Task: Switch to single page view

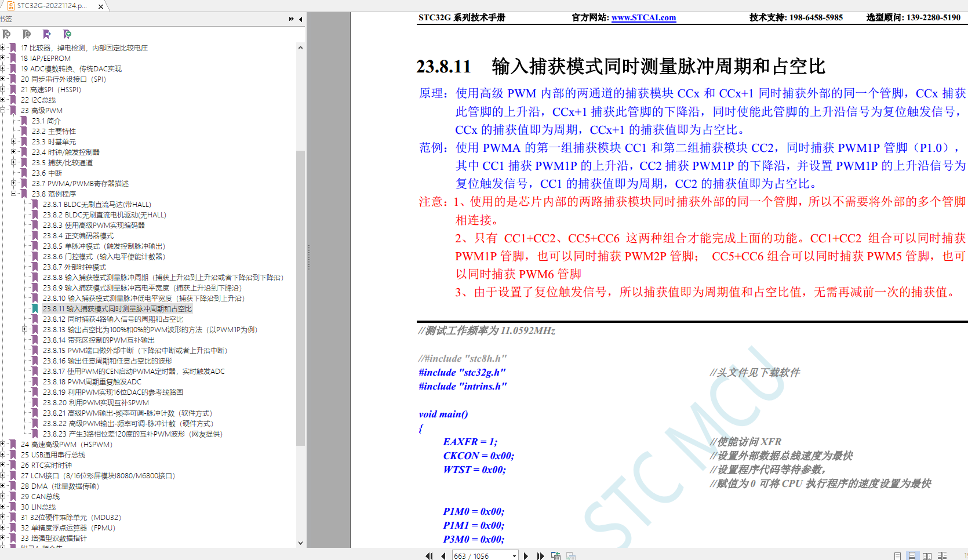Action: coord(897,556)
